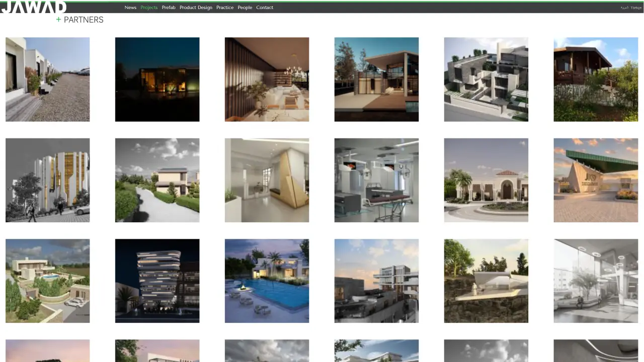Viewport: 644px width, 362px height.
Task: Open the curved high-rise tower night thumbnail
Action: (157, 281)
